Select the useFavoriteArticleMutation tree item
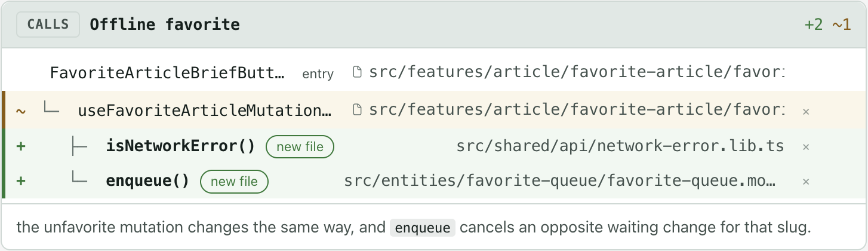The image size is (868, 251). click(205, 111)
